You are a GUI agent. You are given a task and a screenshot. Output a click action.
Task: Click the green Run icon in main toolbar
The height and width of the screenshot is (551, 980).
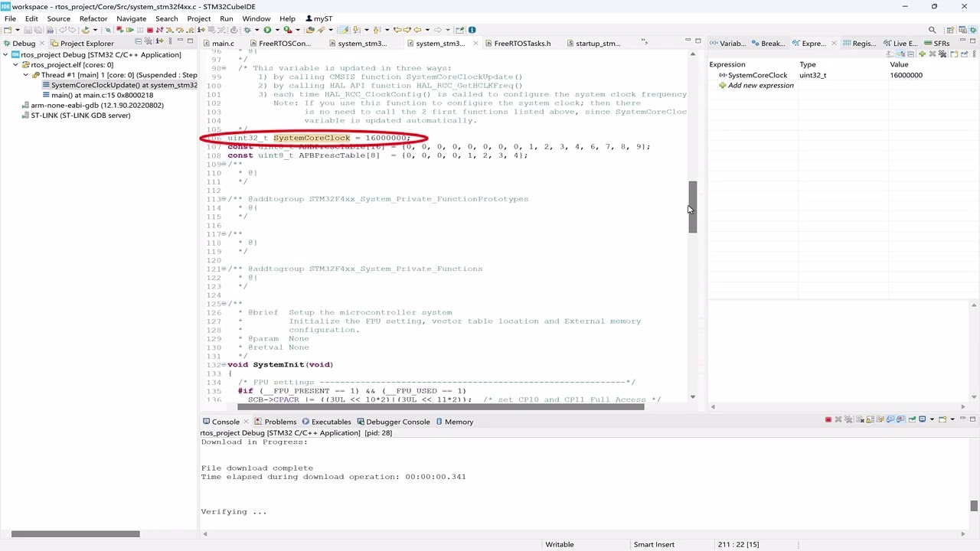(267, 30)
